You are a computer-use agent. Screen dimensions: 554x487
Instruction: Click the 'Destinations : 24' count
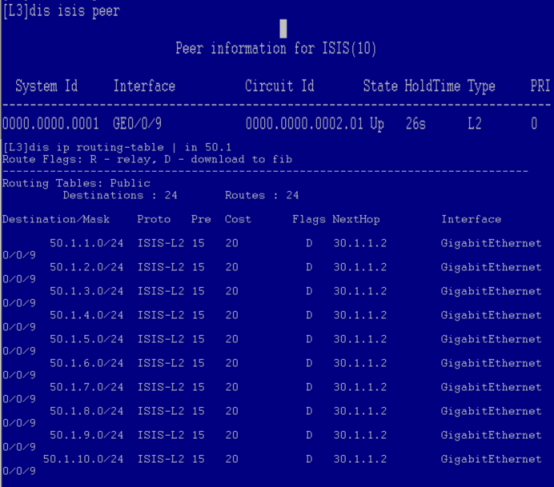tap(120, 195)
